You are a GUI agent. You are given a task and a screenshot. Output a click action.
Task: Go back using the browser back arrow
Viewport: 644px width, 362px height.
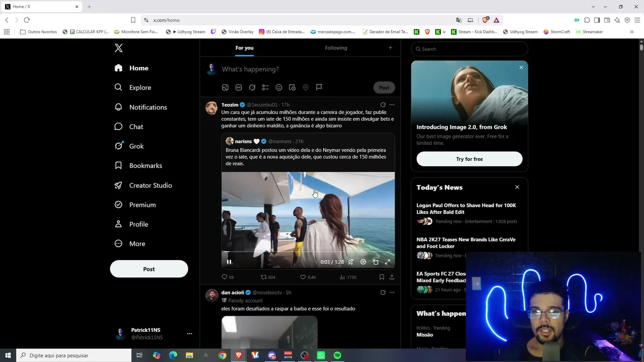(x=7, y=20)
